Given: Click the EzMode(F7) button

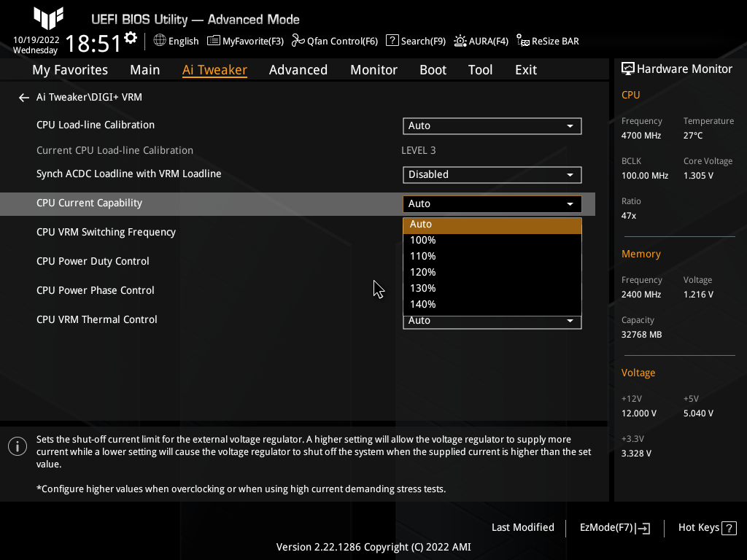Looking at the screenshot, I should [x=614, y=527].
